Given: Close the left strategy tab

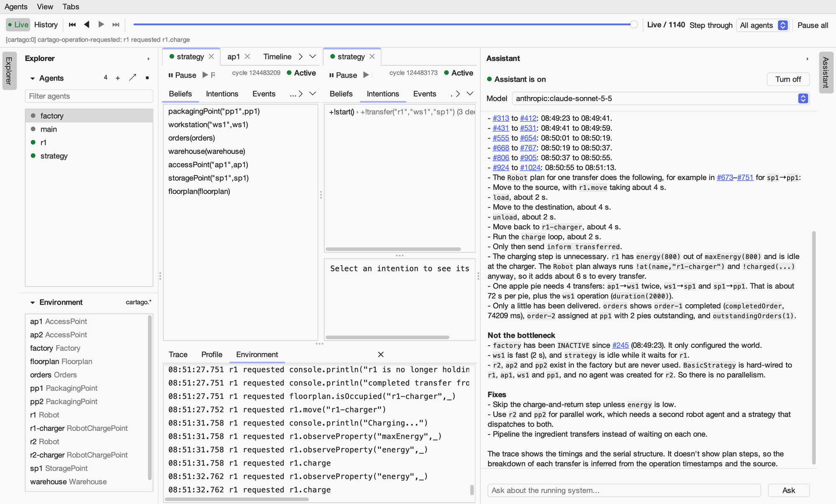Looking at the screenshot, I should (x=212, y=56).
